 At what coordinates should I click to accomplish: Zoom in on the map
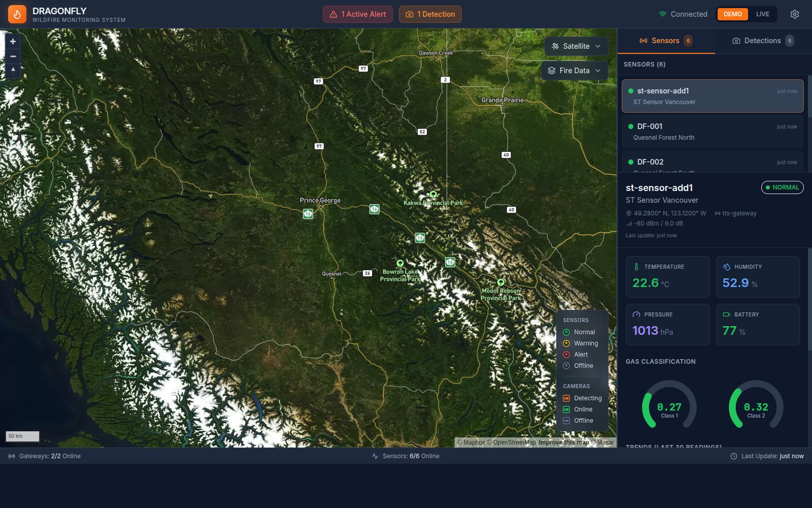pyautogui.click(x=13, y=42)
